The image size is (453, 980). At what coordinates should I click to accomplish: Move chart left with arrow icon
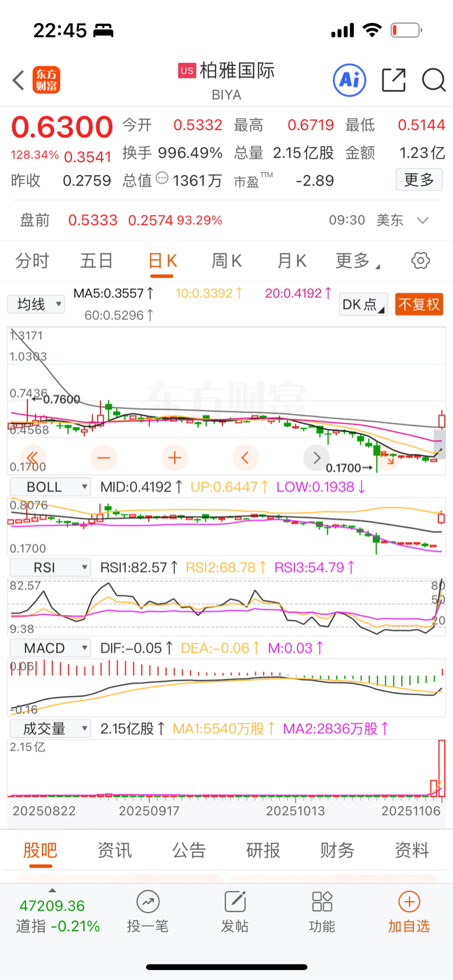coord(245,457)
